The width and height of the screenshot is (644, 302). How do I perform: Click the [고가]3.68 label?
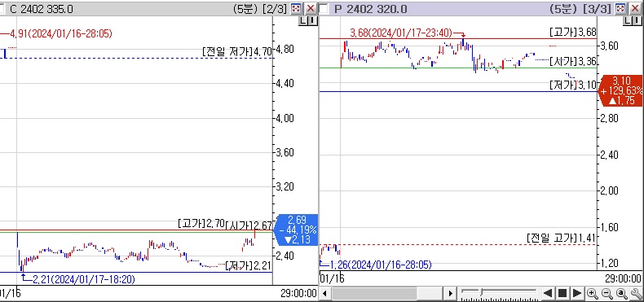573,32
